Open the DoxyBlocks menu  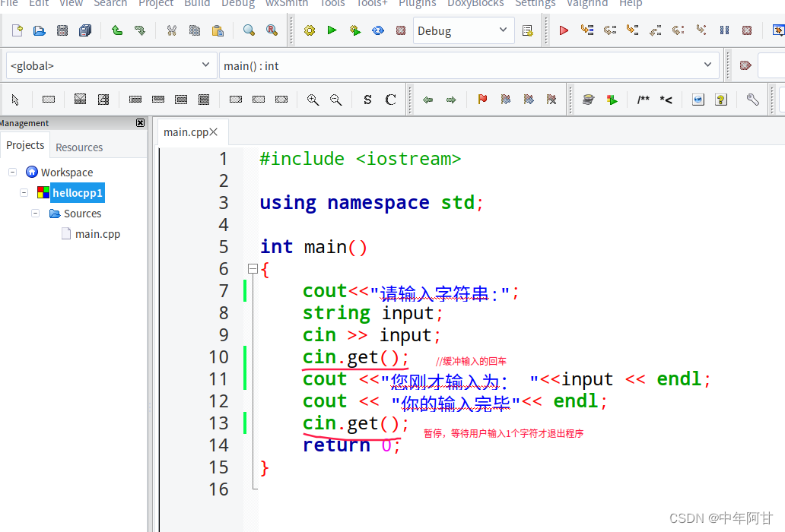[x=475, y=4]
